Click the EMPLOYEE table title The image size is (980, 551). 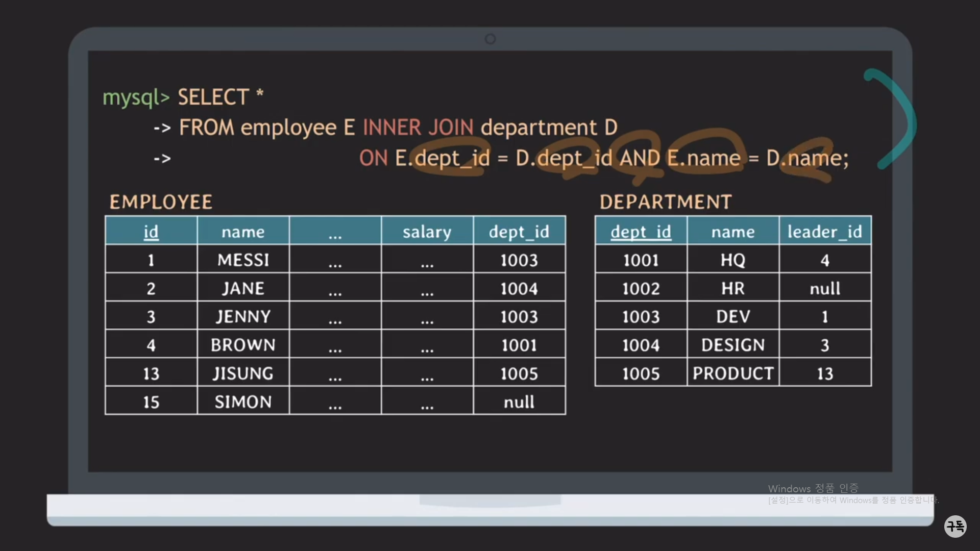(161, 202)
